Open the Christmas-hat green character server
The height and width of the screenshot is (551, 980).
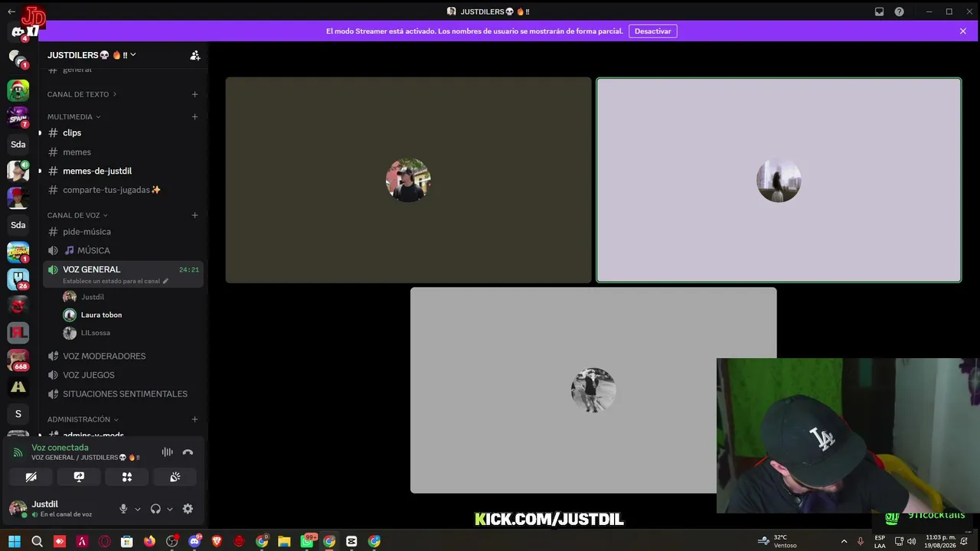point(18,90)
